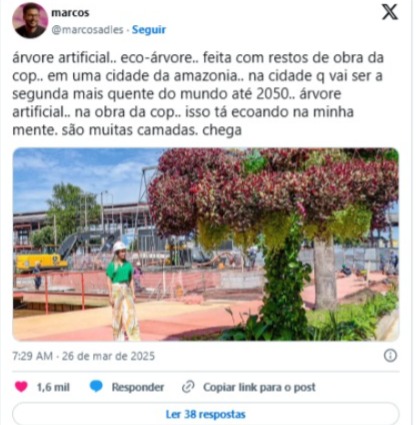Click the chain link copy icon
This screenshot has width=420, height=425.
coord(188,387)
